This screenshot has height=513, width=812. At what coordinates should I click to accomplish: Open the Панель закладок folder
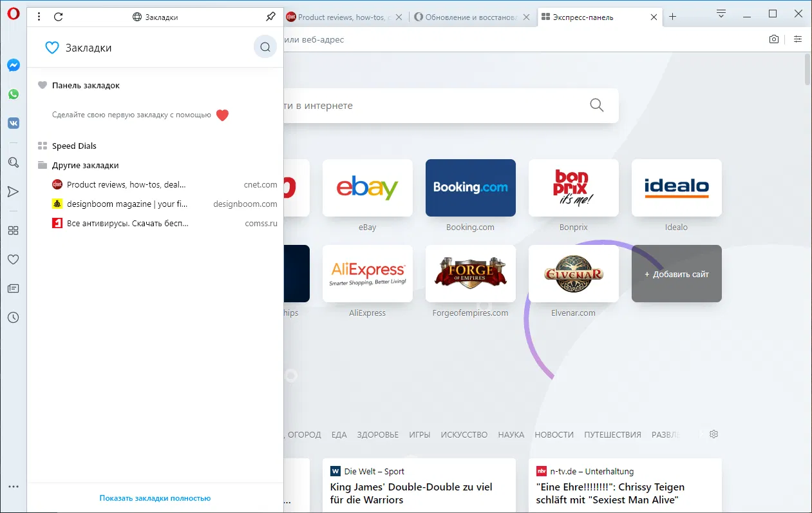86,85
